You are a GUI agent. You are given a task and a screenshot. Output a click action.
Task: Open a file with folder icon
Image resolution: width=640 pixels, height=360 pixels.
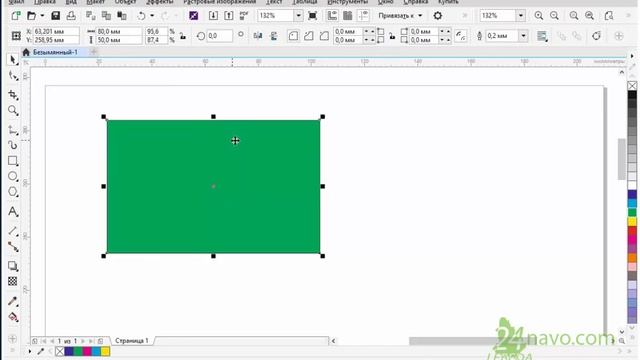pyautogui.click(x=31, y=16)
